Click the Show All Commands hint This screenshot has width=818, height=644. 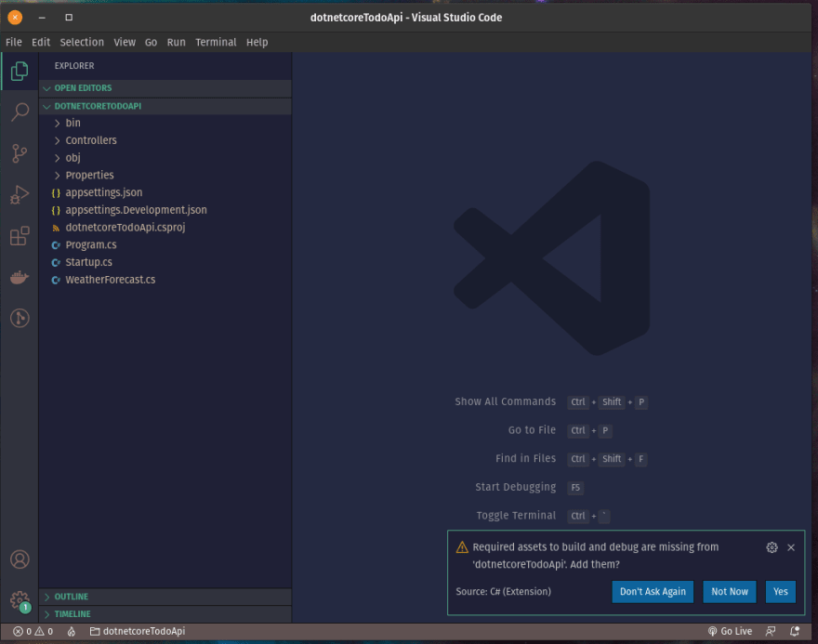505,401
